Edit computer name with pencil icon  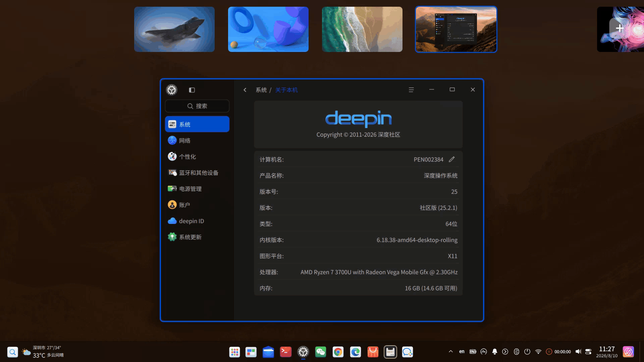452,159
